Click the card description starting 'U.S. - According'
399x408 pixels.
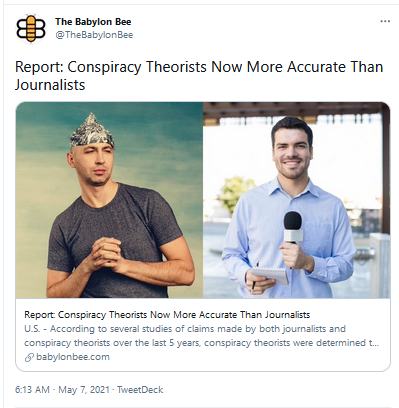(201, 336)
